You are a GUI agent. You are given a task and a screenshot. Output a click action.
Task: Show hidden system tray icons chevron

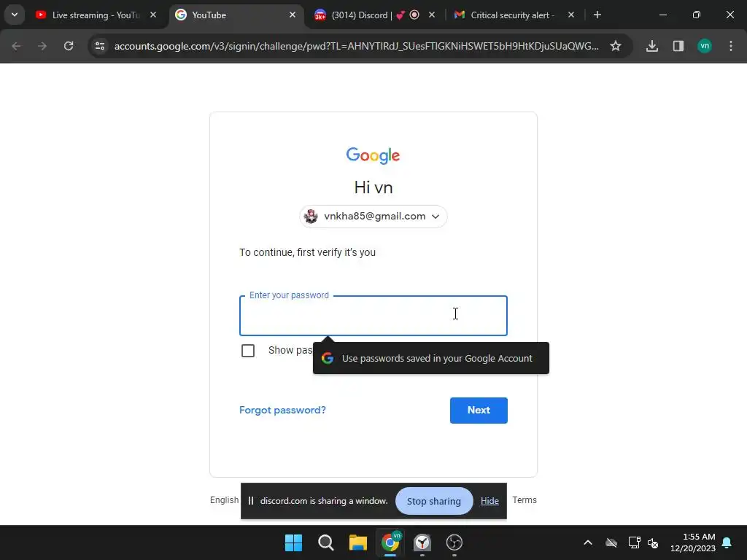click(x=588, y=542)
